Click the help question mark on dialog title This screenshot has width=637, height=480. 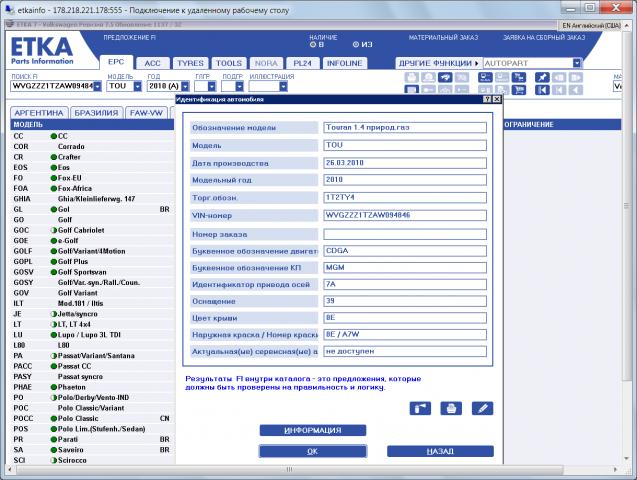point(487,99)
